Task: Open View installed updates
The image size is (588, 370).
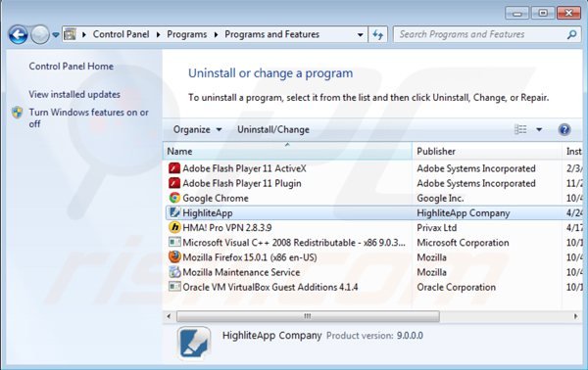Action: [74, 94]
